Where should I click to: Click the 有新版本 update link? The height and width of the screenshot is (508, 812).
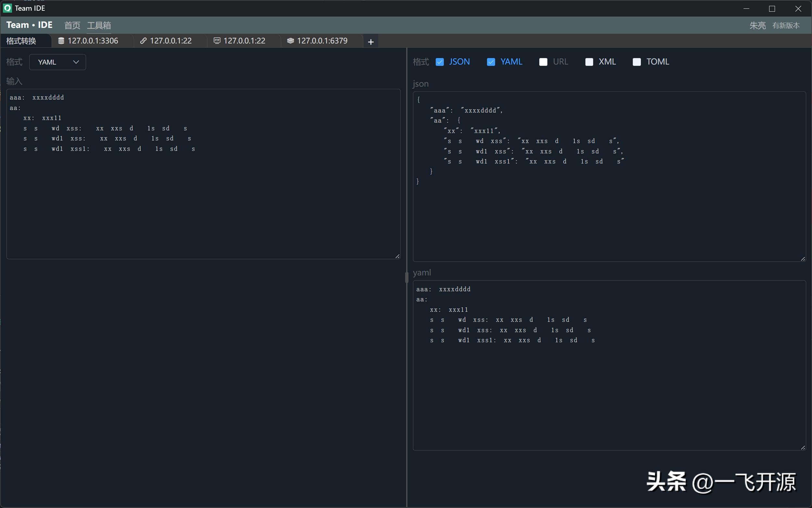[786, 26]
